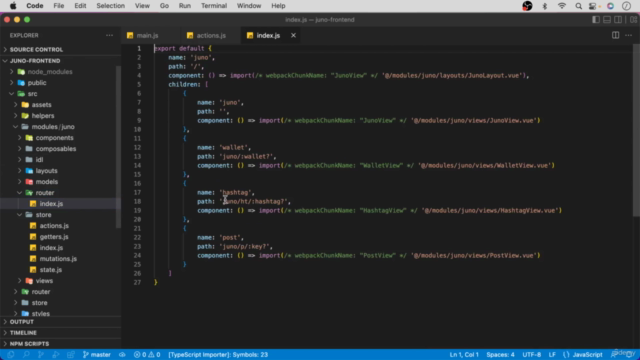Change indentation via Spaces: 4
640x360 pixels.
(500, 355)
